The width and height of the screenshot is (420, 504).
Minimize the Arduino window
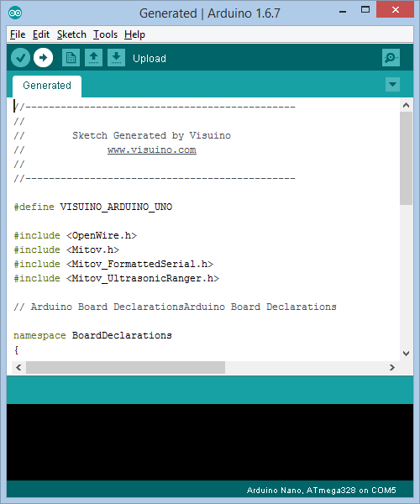(343, 12)
